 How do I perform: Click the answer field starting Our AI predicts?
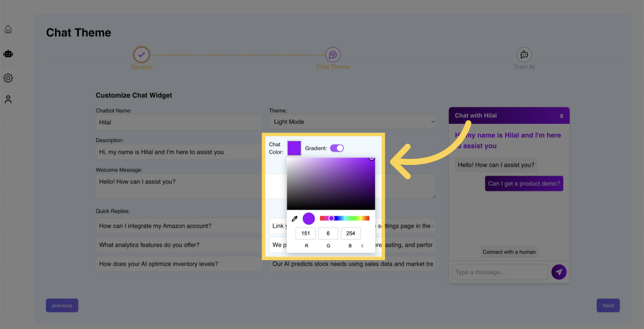point(353,264)
